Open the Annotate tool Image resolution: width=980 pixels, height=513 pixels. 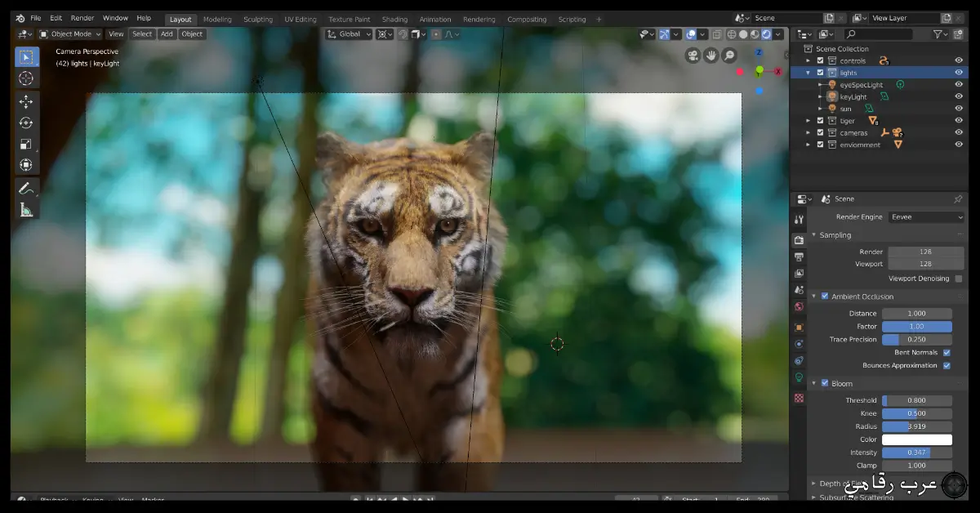point(27,188)
